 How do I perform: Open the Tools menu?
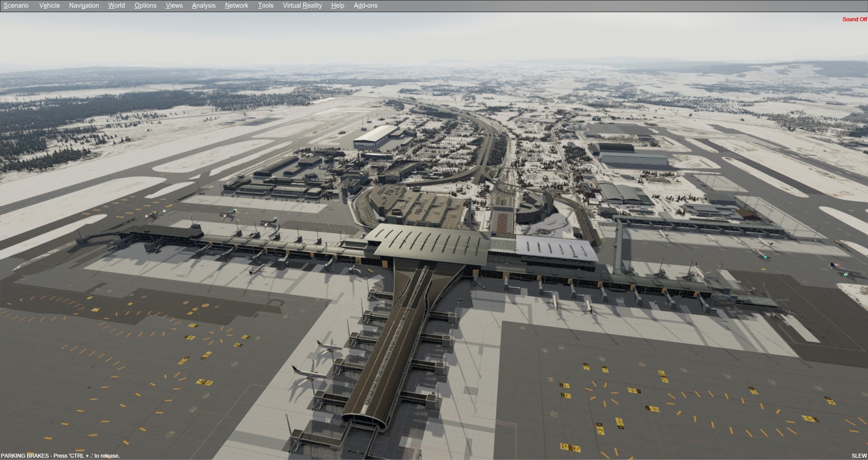(x=265, y=5)
